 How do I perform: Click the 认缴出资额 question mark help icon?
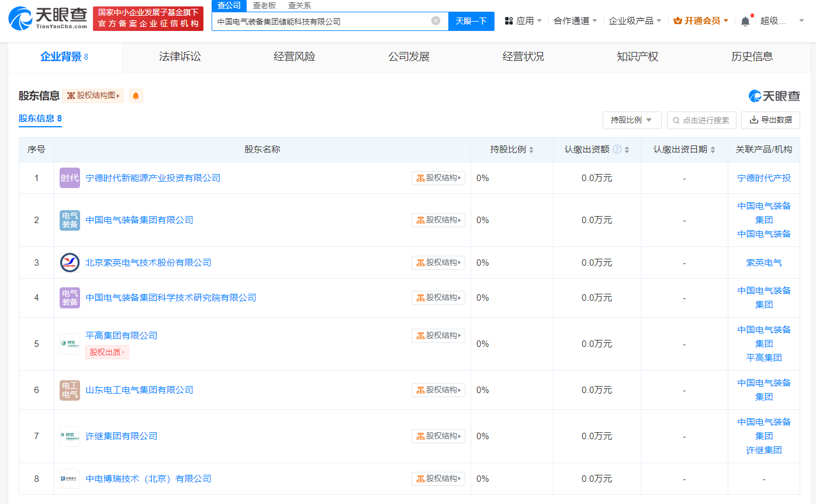pyautogui.click(x=617, y=150)
